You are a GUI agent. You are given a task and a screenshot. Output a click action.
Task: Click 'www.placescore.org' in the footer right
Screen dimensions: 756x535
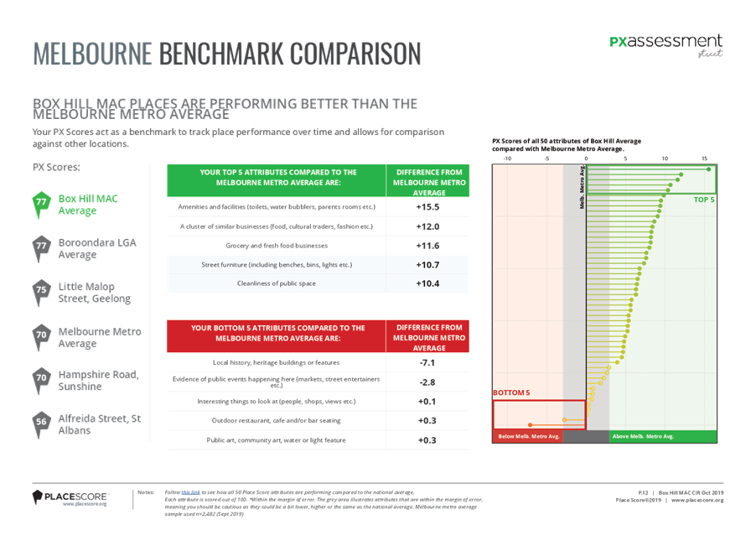pyautogui.click(x=697, y=501)
